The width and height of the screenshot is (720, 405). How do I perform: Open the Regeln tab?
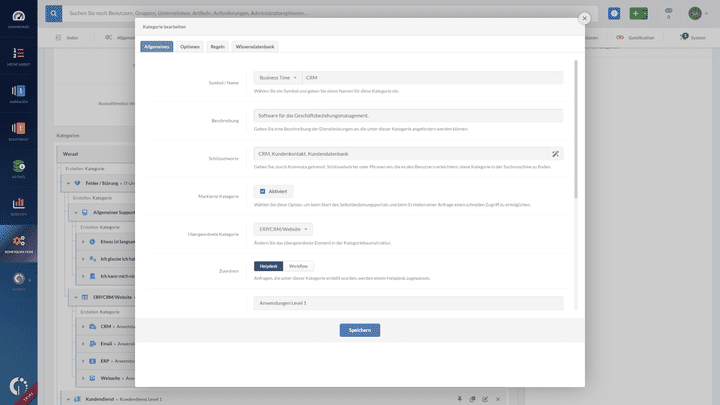[217, 46]
